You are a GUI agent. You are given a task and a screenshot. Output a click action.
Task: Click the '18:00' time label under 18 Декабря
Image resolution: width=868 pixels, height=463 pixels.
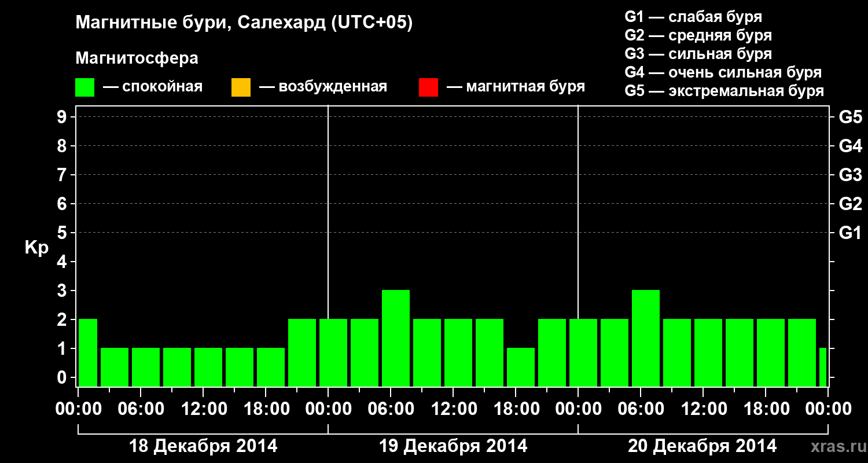coord(266,409)
